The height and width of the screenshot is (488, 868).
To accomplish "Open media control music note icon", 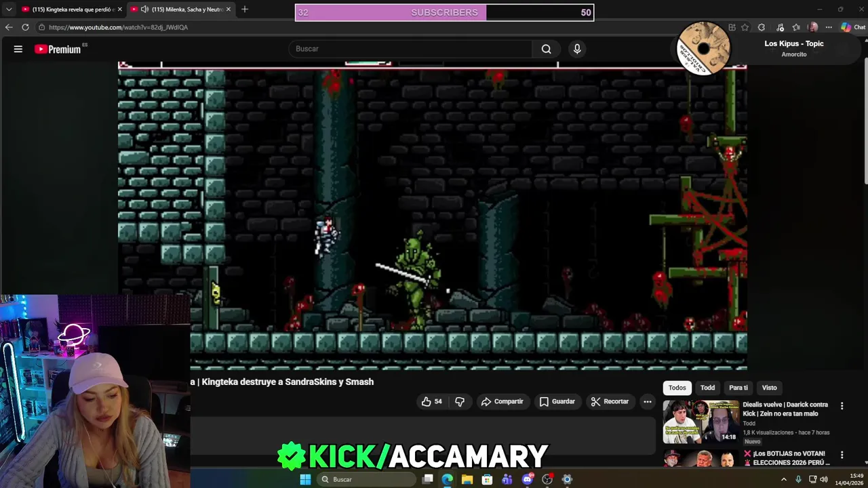I will pos(780,27).
